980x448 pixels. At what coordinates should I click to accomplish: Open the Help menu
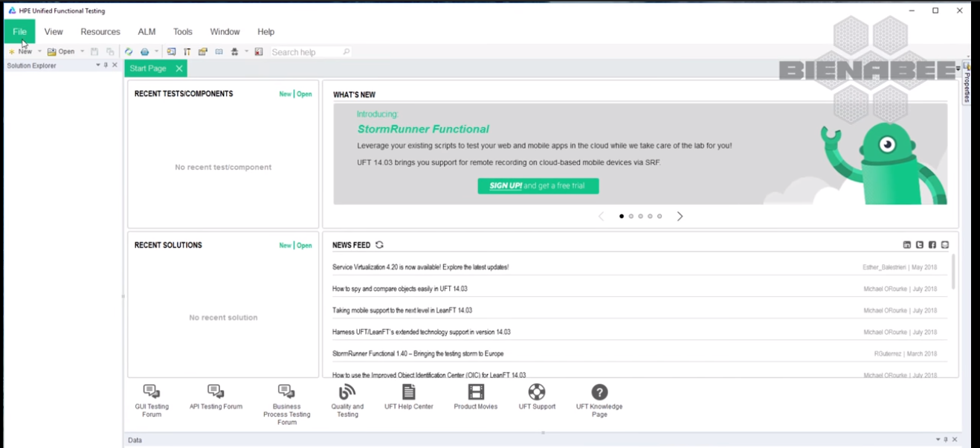click(x=266, y=32)
